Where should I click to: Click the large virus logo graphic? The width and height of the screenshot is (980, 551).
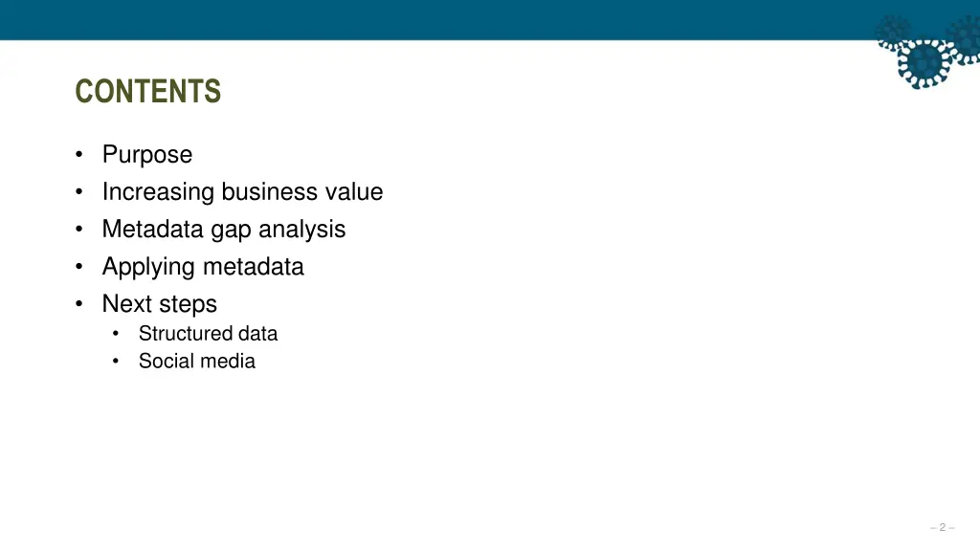coord(924,62)
